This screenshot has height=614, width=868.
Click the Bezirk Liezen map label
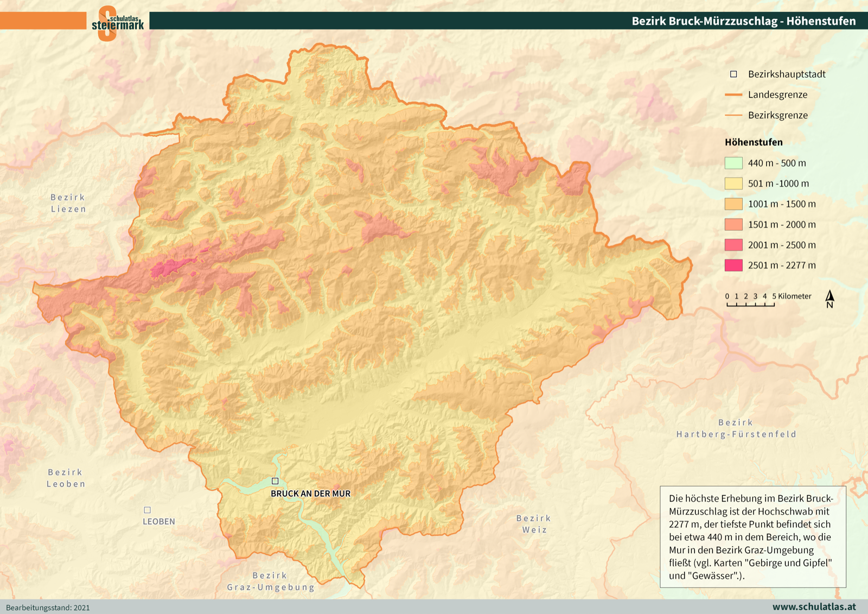tap(68, 203)
